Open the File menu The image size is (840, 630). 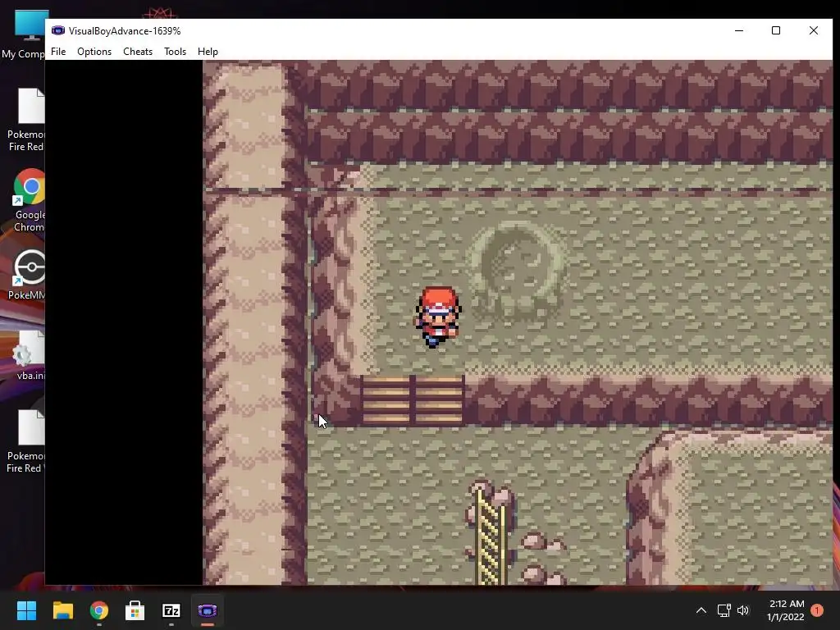[x=58, y=52]
